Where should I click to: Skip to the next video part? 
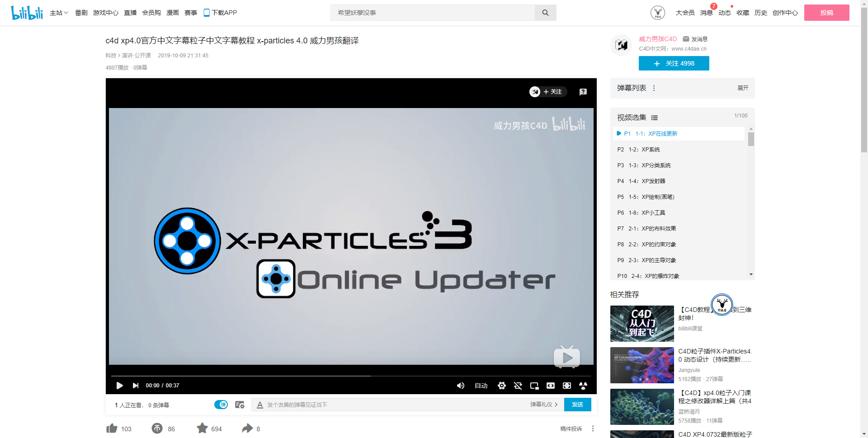tap(136, 386)
